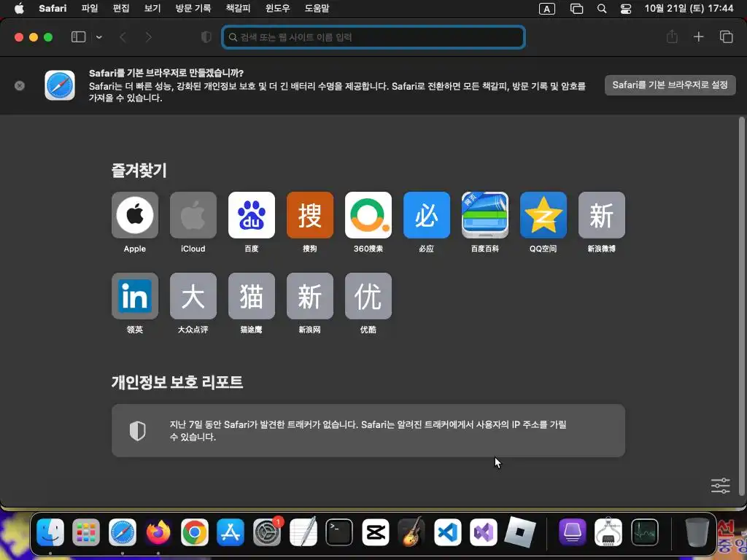Open the Apple favorite
Screen dimensions: 747x560
point(135,215)
